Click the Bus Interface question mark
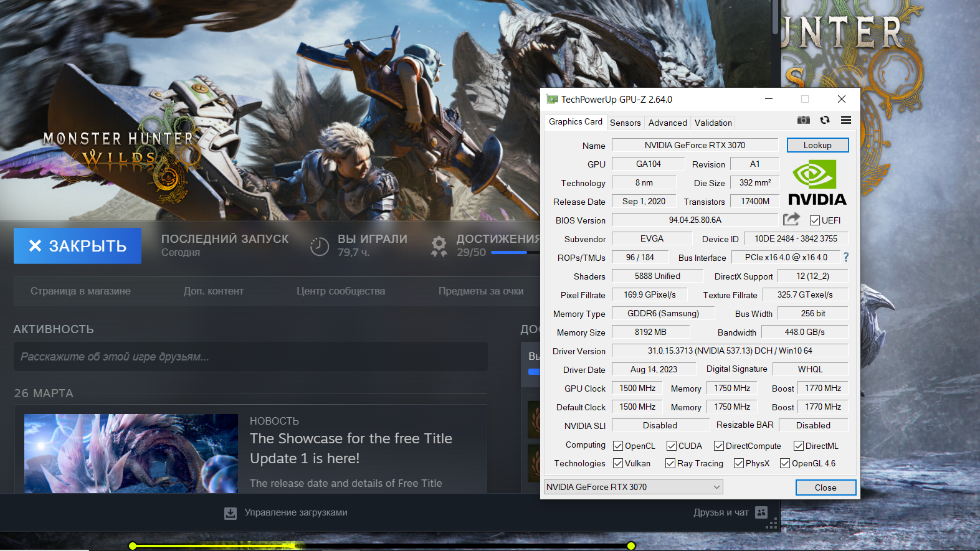 [x=845, y=257]
